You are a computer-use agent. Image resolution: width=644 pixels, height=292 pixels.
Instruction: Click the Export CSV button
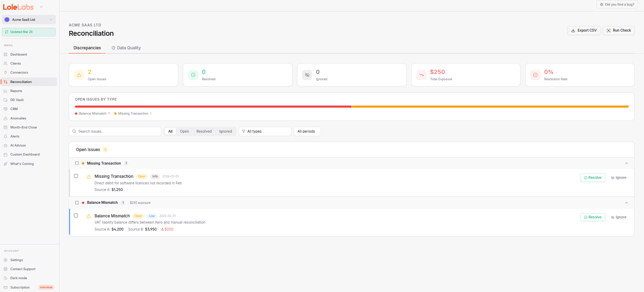pos(584,31)
